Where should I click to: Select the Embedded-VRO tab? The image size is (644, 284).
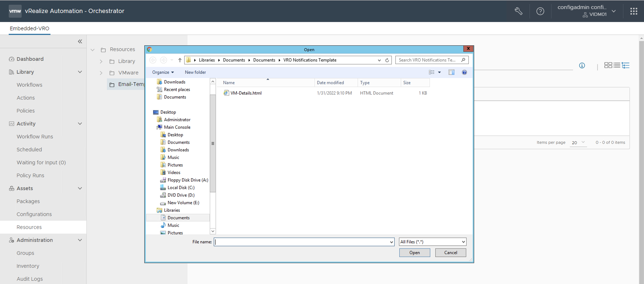(x=29, y=28)
